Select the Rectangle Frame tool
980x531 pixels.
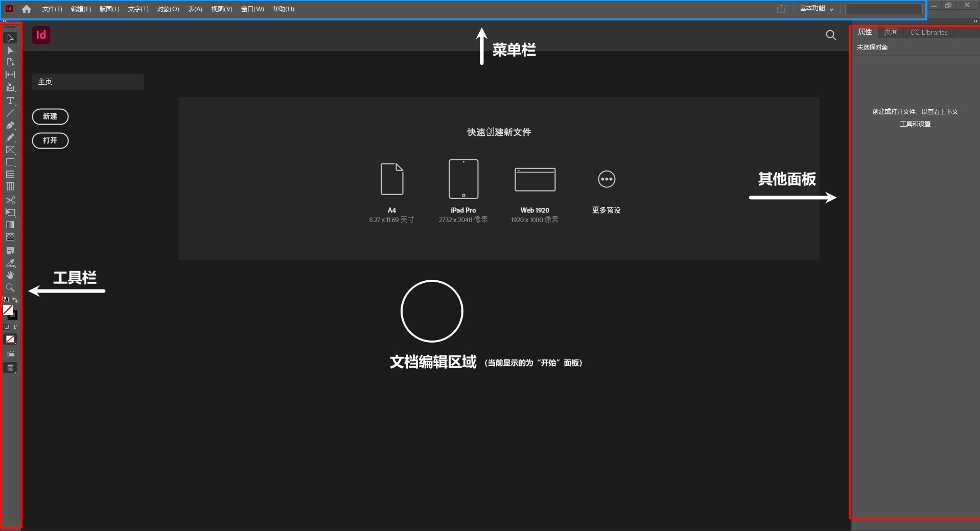pyautogui.click(x=10, y=150)
